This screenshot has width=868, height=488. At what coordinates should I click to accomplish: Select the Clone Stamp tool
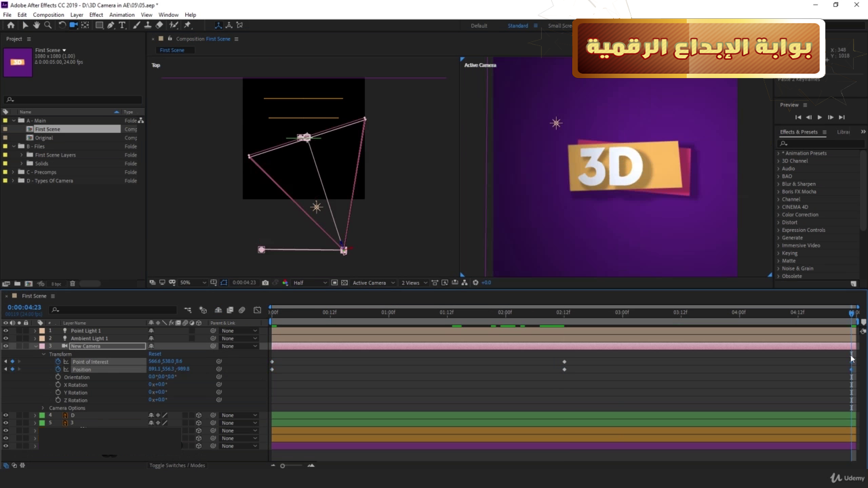click(x=148, y=25)
